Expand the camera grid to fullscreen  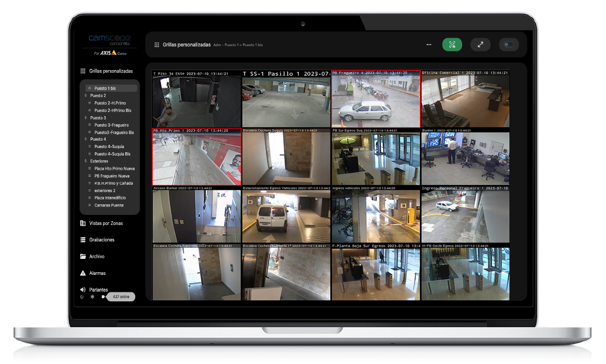click(480, 45)
